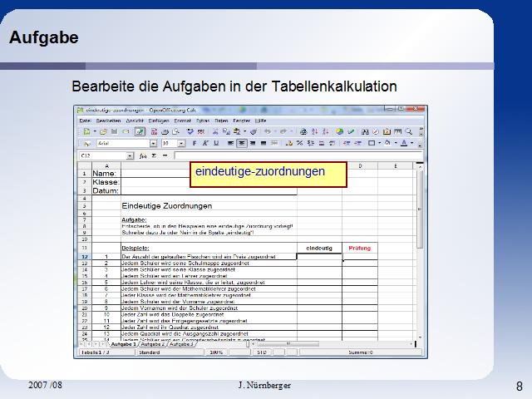Toggle bold formatting
Image resolution: width=532 pixels, height=399 pixels.
(x=194, y=143)
